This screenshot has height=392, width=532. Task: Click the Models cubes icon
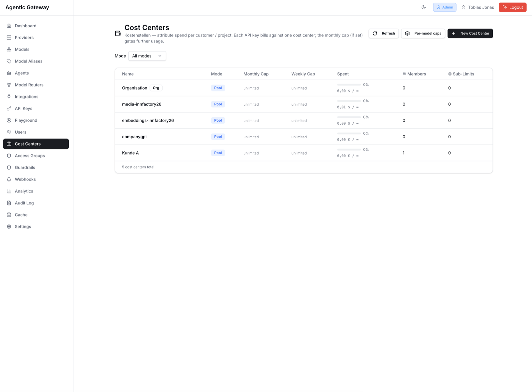9,49
